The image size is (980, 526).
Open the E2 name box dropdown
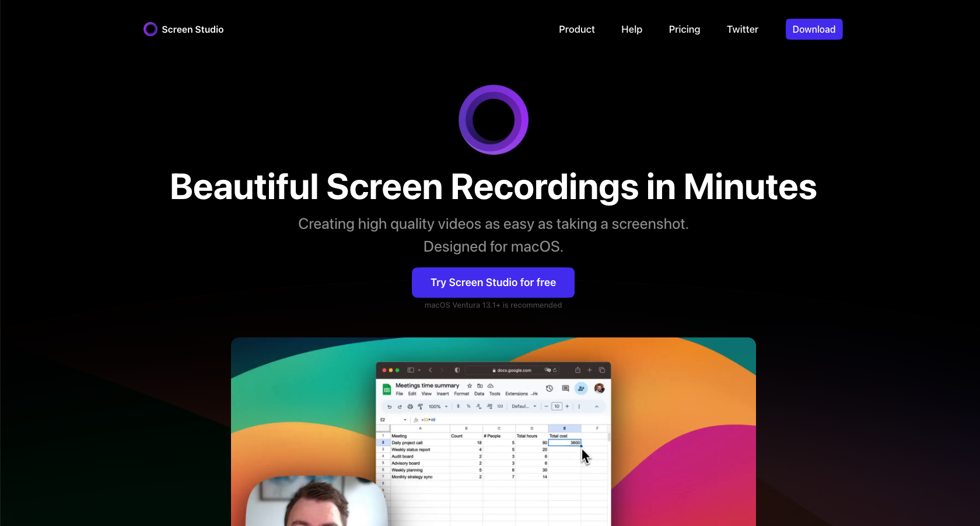[x=405, y=420]
